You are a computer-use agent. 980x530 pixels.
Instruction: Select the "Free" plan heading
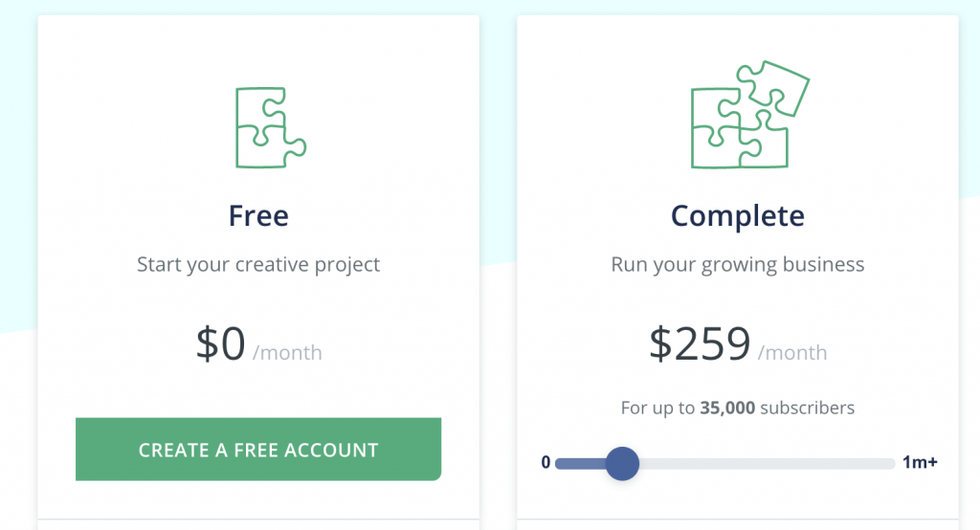coord(258,215)
